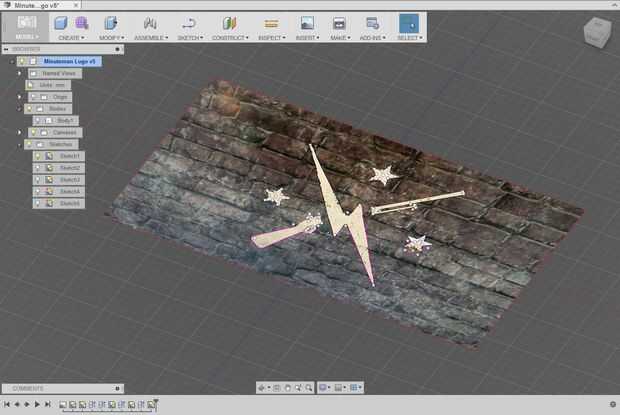Click the Create box icon in toolbar
This screenshot has width=620, height=415.
click(60, 23)
